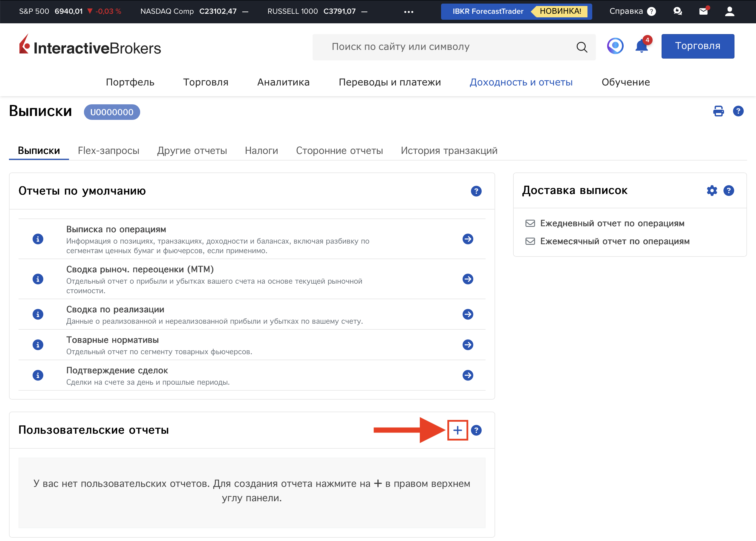Open help for Отчеты по умолчанию panel
Viewport: 756px width, 541px height.
pos(476,191)
